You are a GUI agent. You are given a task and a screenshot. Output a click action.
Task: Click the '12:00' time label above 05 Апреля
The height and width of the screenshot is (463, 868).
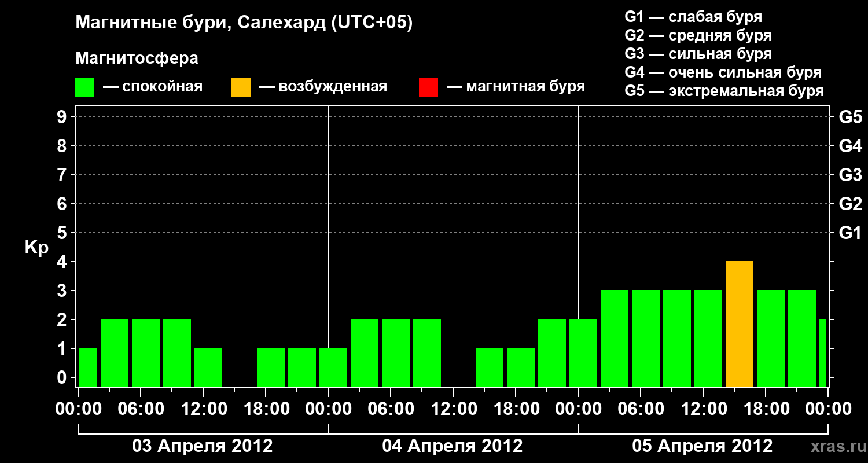[703, 409]
